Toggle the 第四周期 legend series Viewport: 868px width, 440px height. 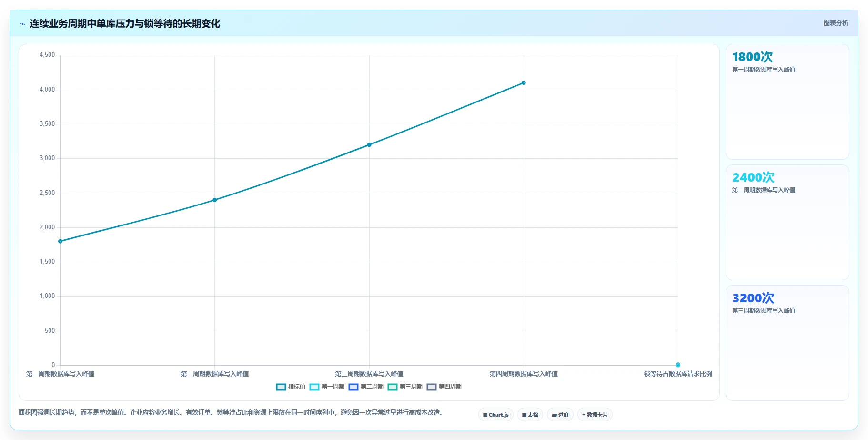[x=444, y=387]
